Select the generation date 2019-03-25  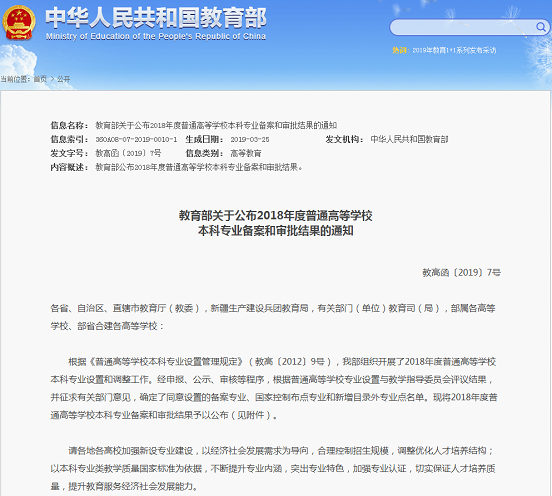click(250, 139)
